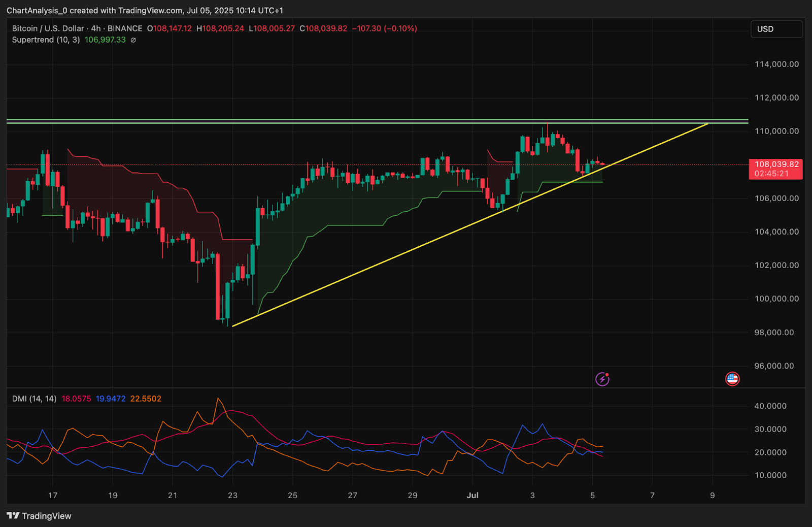Toggle the ø symbol beside the Supertrend value
Viewport: 812px width, 527px height.
tap(133, 40)
